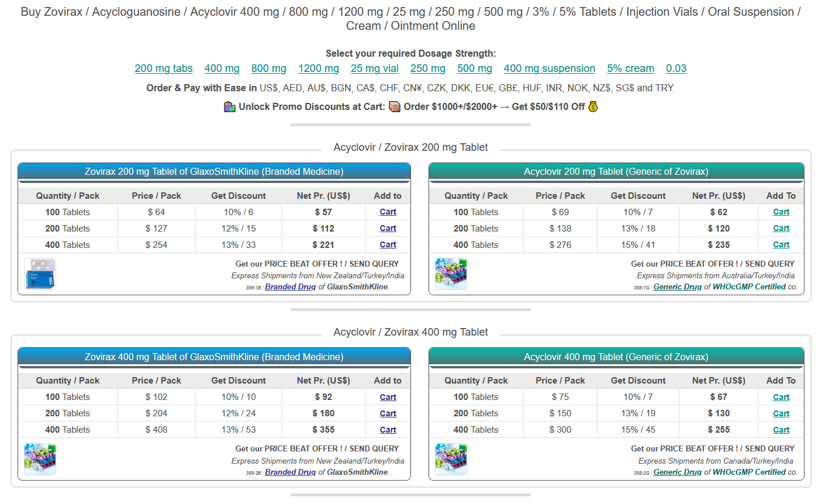
Task: Go to the 5% cream section
Action: (630, 68)
